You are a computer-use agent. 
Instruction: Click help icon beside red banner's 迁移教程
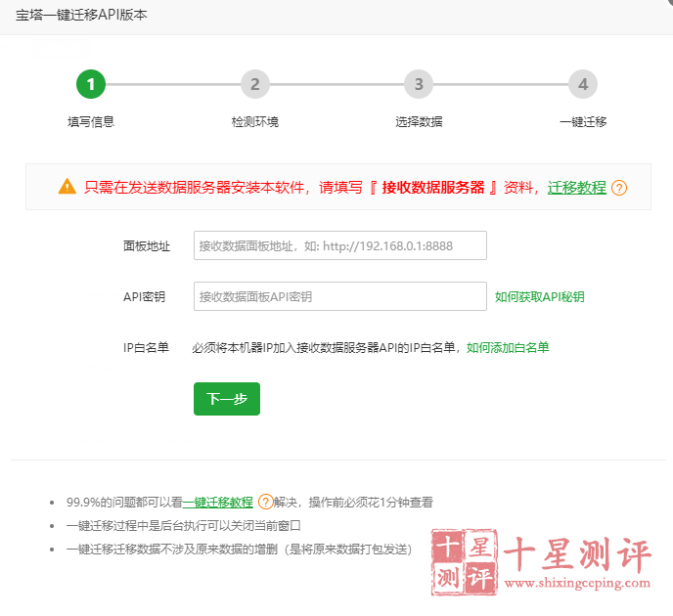click(x=619, y=188)
